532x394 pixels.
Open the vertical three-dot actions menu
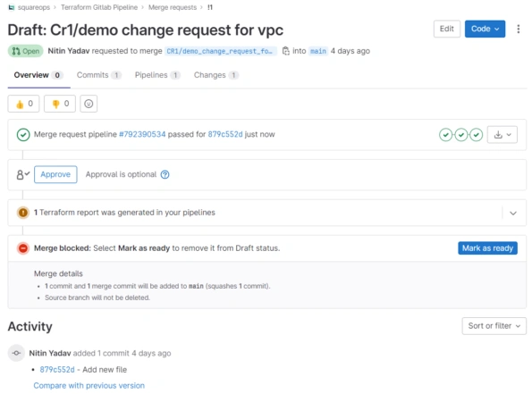click(518, 29)
